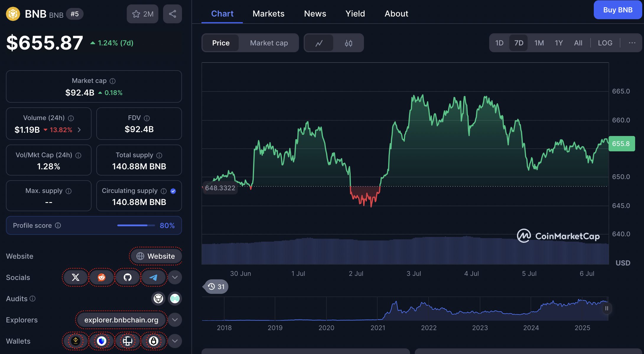Open the Chart tab
The image size is (644, 354).
[222, 14]
